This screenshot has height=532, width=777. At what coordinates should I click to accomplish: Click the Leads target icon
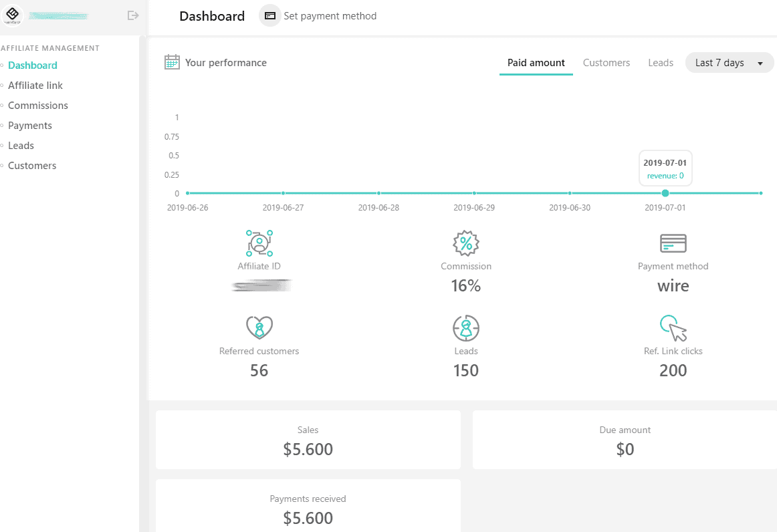click(466, 327)
